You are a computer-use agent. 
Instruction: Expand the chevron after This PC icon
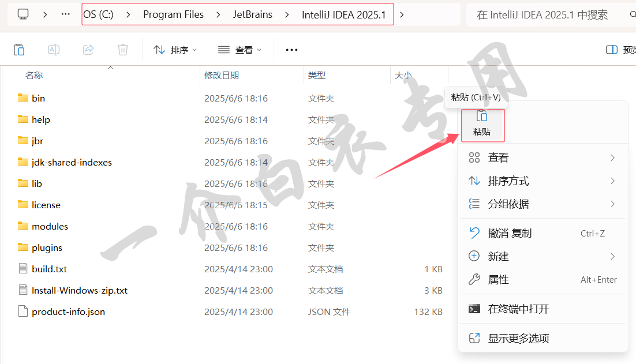[x=45, y=14]
